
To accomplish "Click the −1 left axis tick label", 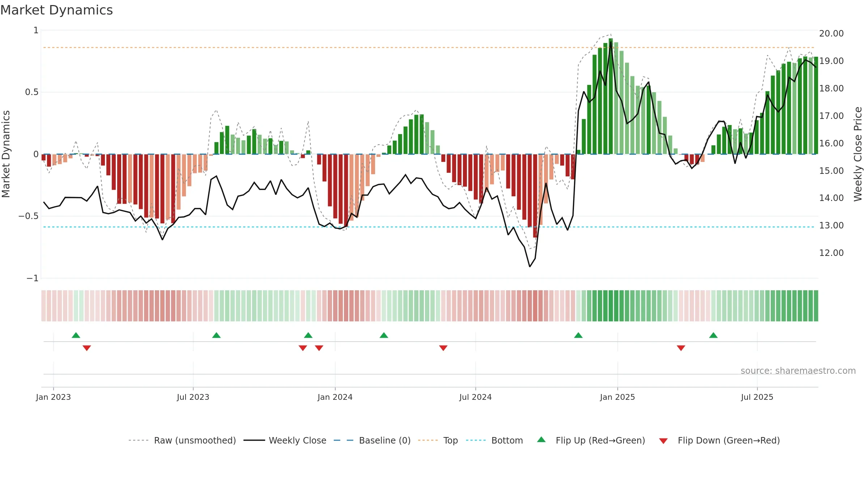I will click(33, 278).
